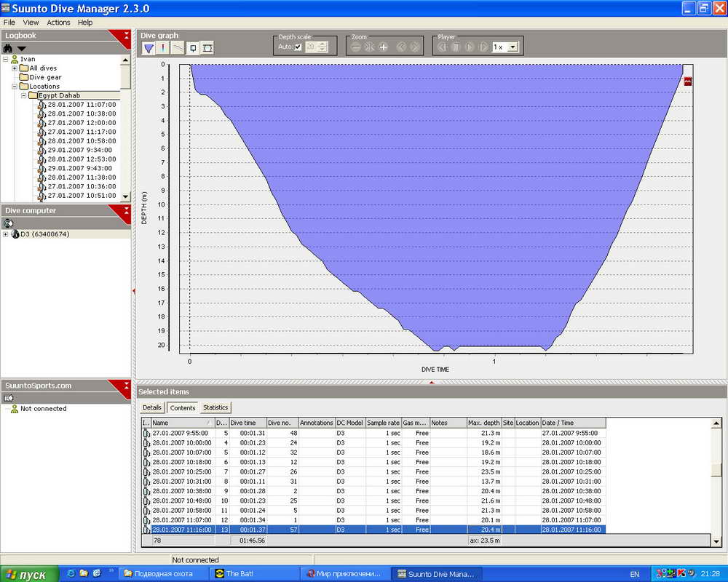Switch to The Bat! taskbar window
The width and height of the screenshot is (728, 582).
[x=255, y=574]
